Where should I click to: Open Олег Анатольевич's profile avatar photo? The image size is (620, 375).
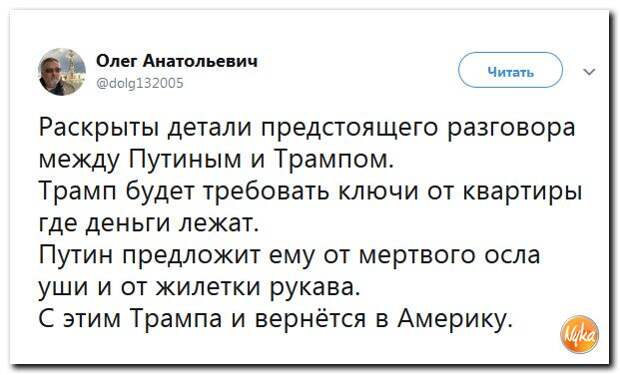(x=62, y=72)
